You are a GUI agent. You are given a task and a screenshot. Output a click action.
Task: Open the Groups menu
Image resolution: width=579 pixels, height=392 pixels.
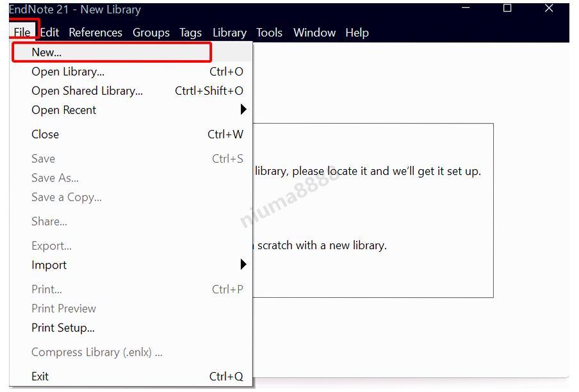pos(151,33)
